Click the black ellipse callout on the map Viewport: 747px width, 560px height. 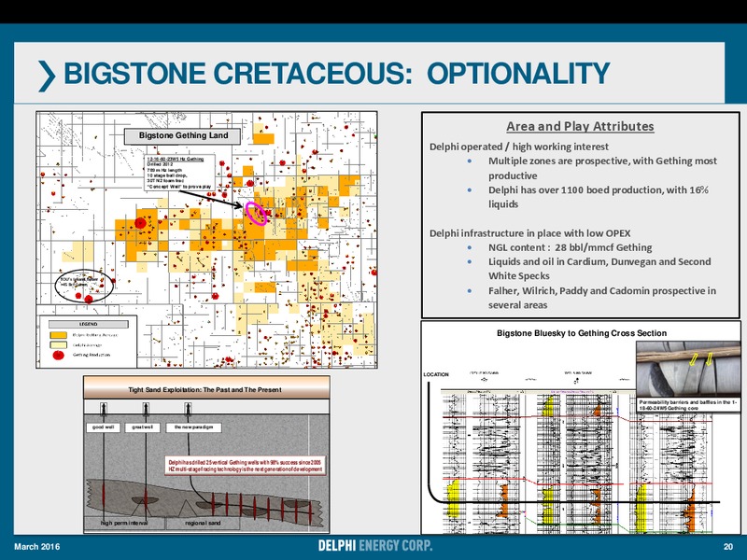click(84, 286)
